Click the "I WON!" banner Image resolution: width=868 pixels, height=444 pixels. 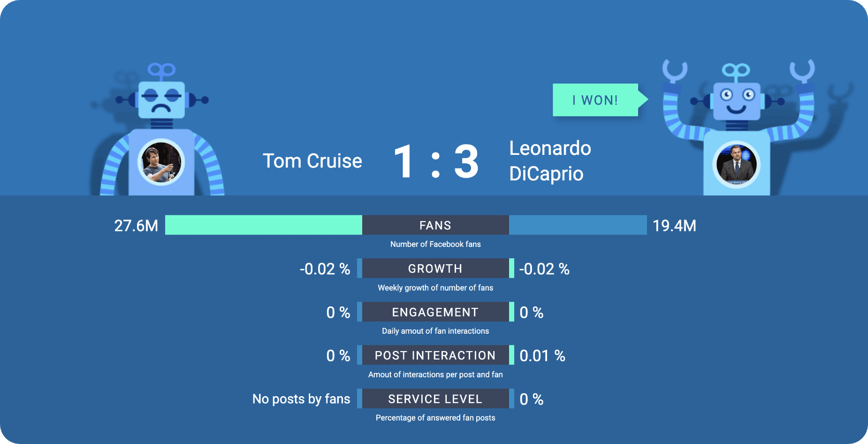[595, 100]
